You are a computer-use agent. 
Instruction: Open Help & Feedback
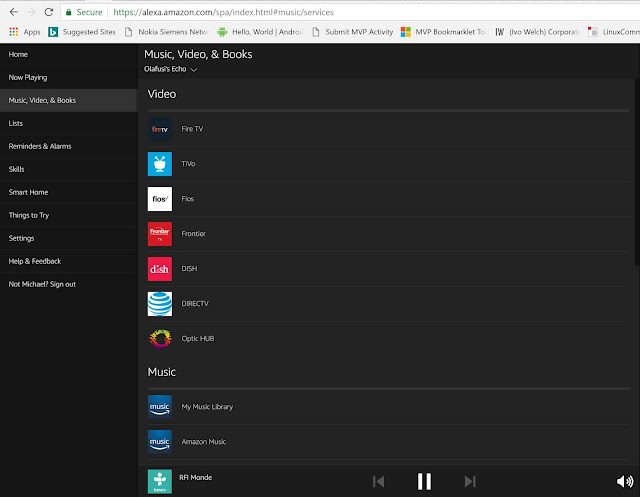[69, 261]
